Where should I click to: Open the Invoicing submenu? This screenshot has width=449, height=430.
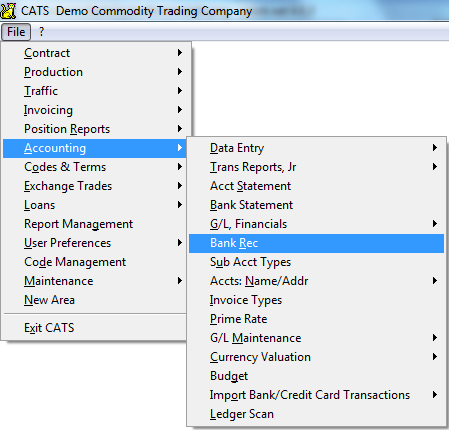[x=94, y=110]
